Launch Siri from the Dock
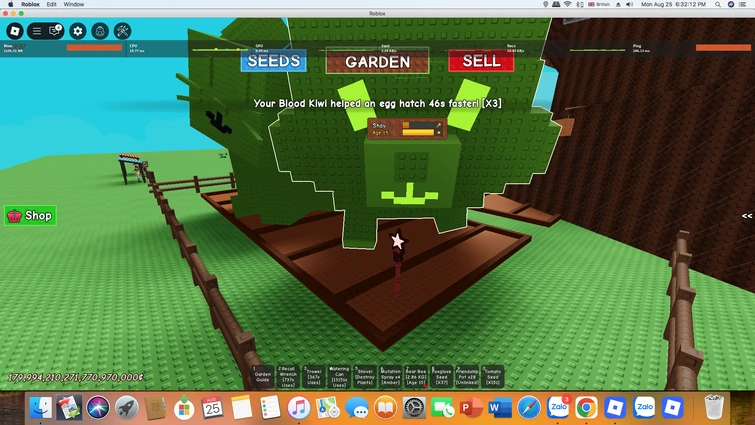Viewport: 755px width, 425px height. 98,408
